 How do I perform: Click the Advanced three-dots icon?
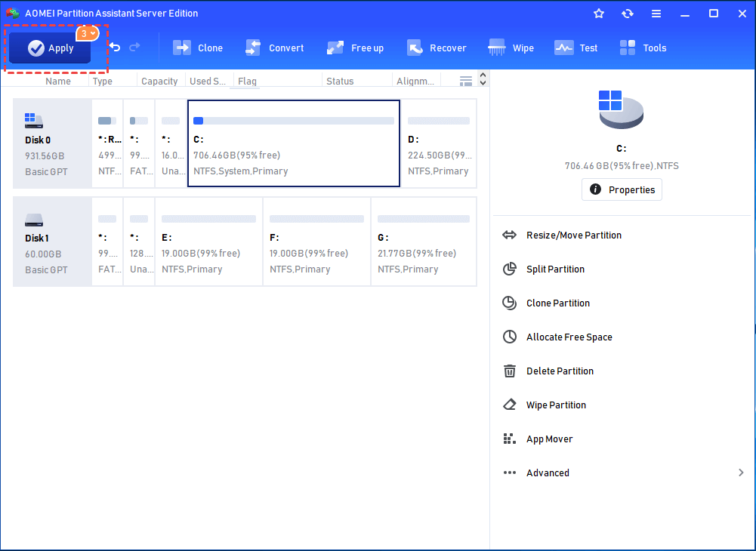pos(510,473)
